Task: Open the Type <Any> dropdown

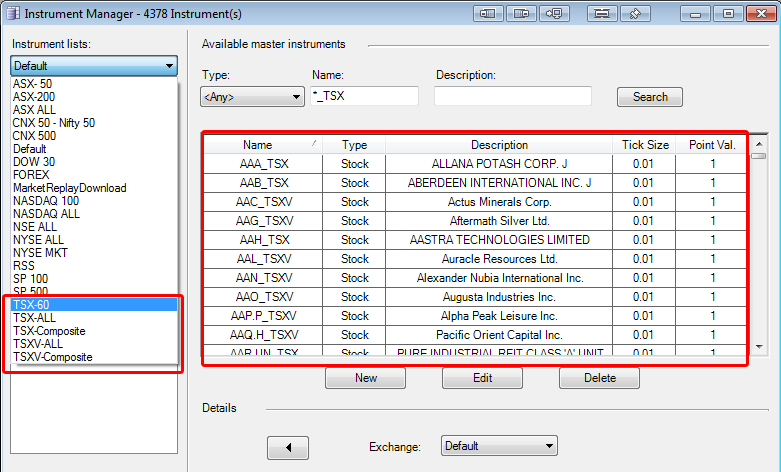Action: 252,97
